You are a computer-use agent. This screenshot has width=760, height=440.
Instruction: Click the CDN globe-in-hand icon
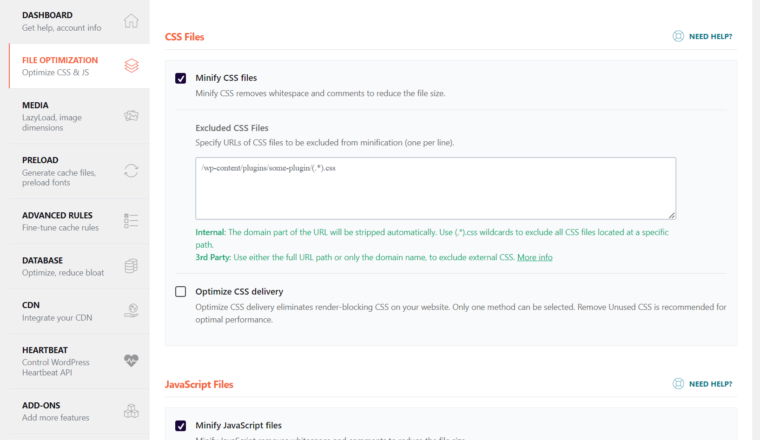pos(131,311)
